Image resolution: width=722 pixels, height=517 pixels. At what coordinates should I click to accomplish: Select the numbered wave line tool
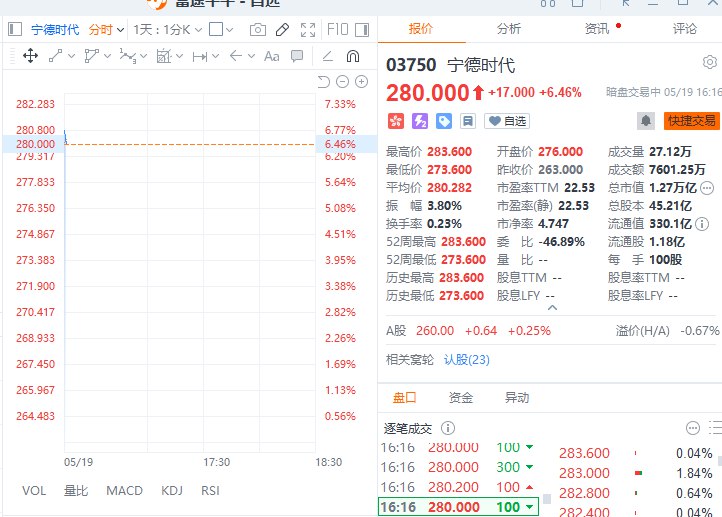pos(127,56)
